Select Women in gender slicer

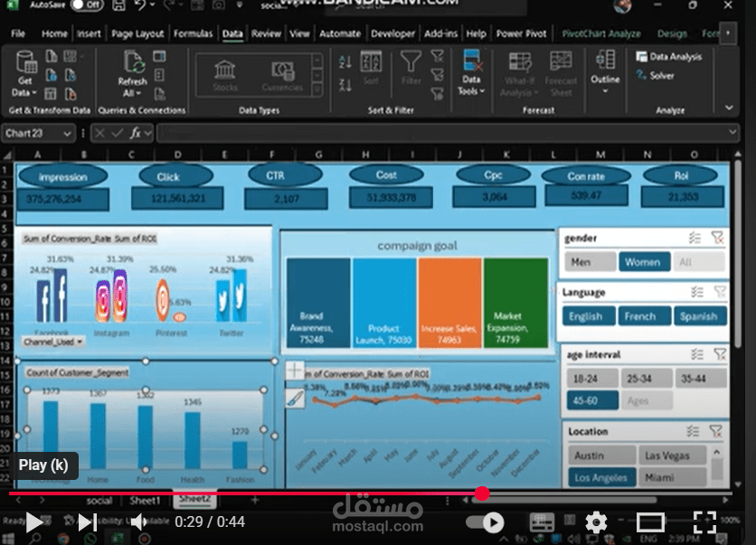[644, 262]
